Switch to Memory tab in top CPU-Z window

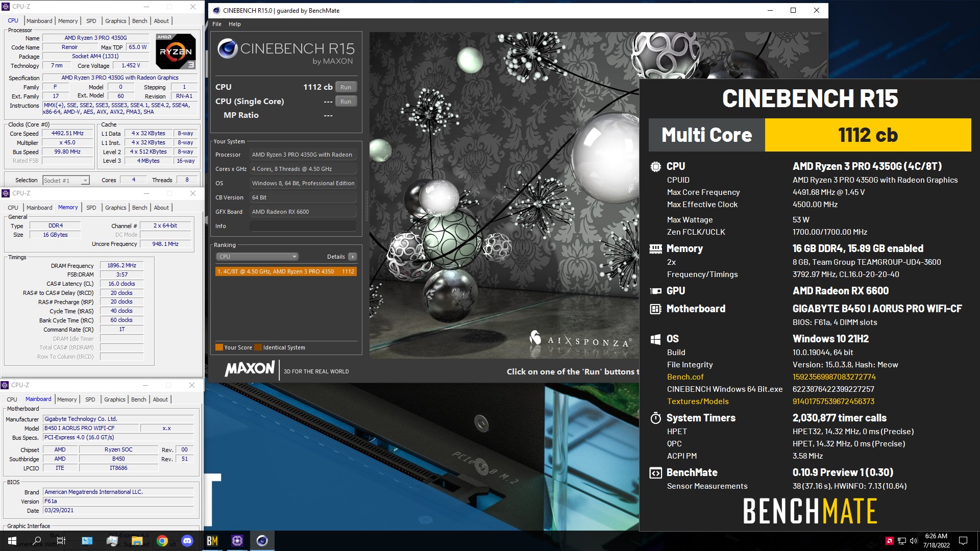point(68,21)
